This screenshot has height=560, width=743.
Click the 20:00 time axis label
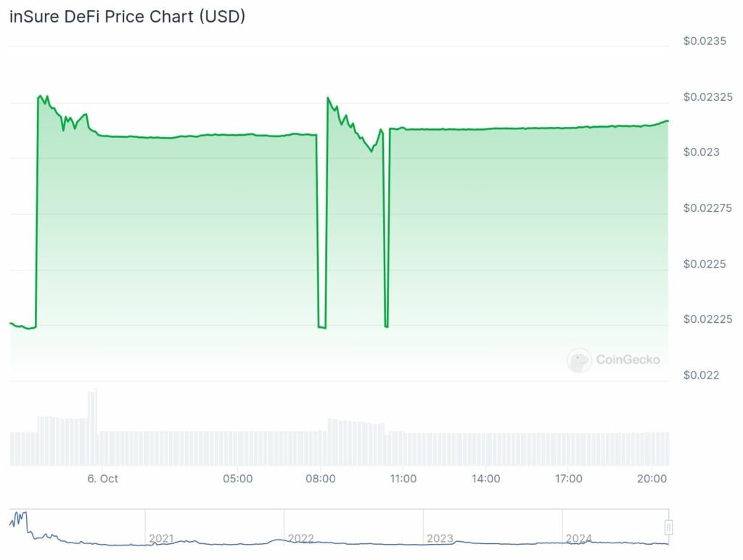click(x=652, y=479)
